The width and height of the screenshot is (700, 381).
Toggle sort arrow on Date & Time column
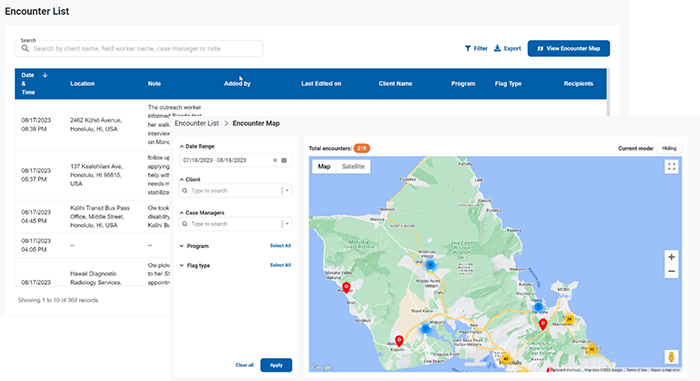click(45, 75)
